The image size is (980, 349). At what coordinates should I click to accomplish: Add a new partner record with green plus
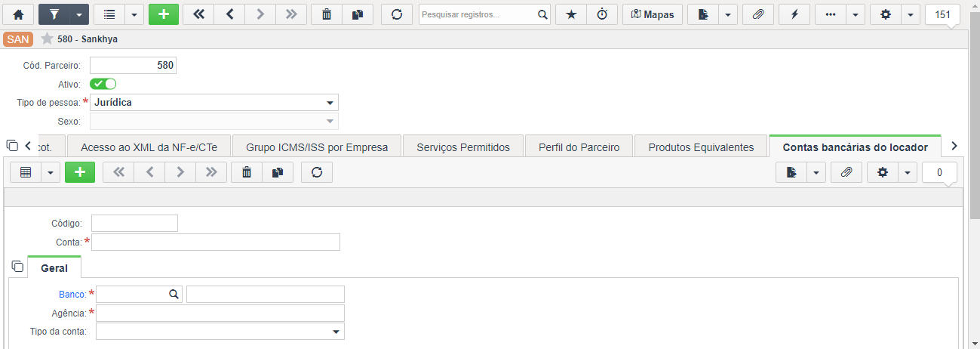point(164,14)
